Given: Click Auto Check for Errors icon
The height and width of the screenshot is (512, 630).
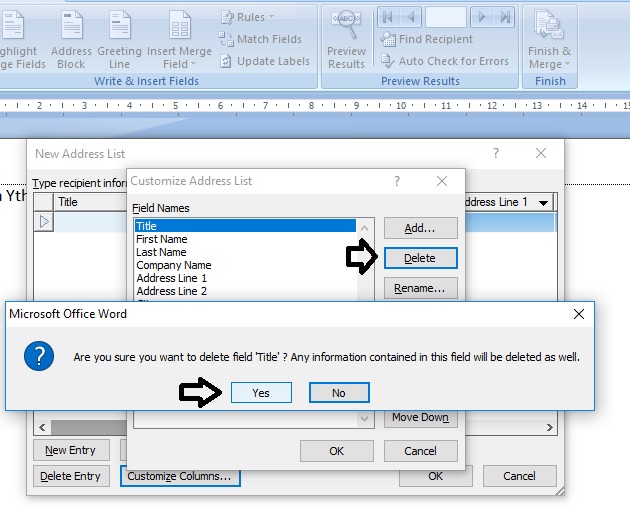Looking at the screenshot, I should pos(388,61).
